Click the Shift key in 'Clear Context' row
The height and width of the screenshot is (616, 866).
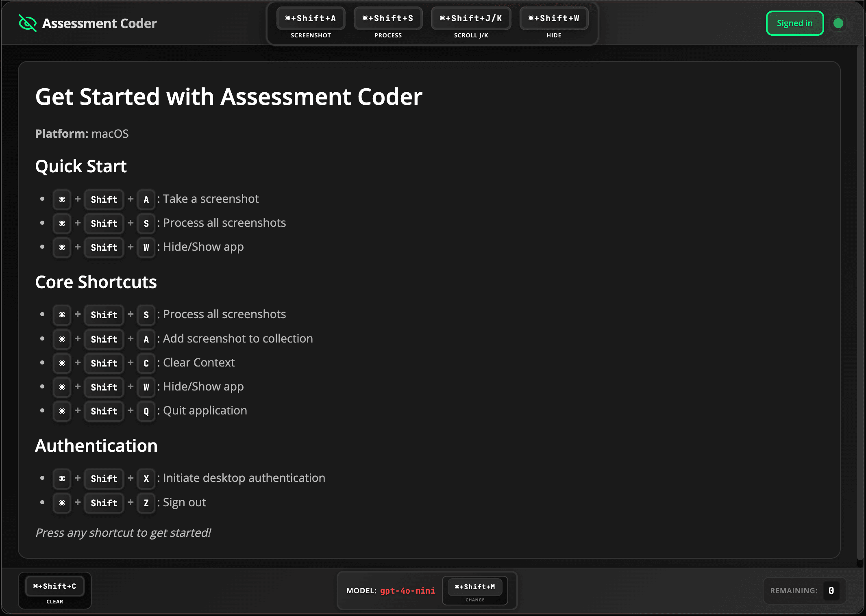point(104,363)
